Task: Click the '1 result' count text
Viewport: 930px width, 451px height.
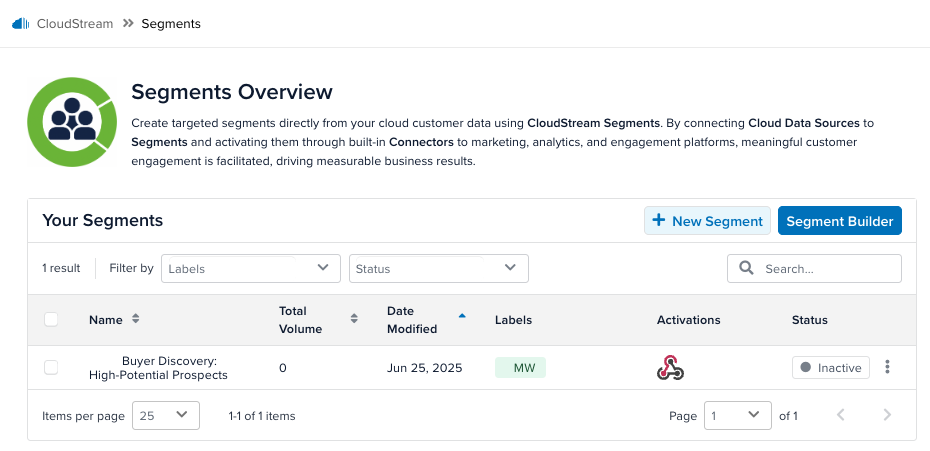Action: [61, 268]
